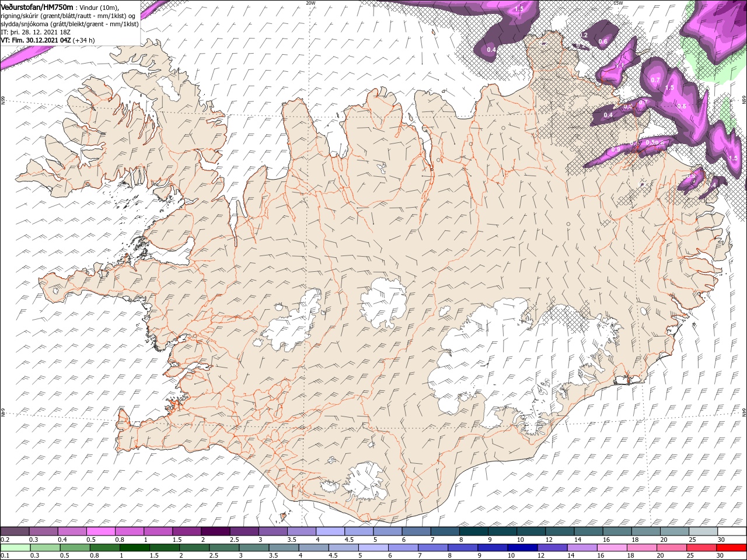Screen dimensions: 747x560
Task: Click the Veðurstofan/HM750m title text
Action: tap(37, 6)
